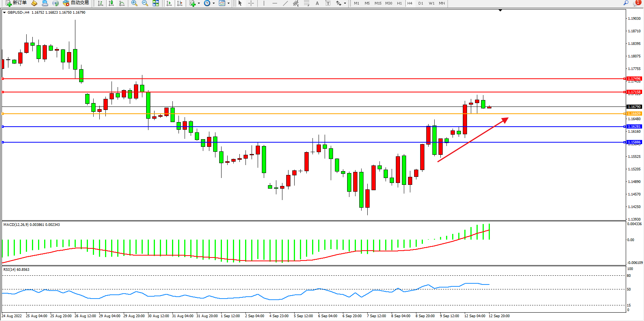Pick the Fibonacci retracement tool

pos(307,3)
